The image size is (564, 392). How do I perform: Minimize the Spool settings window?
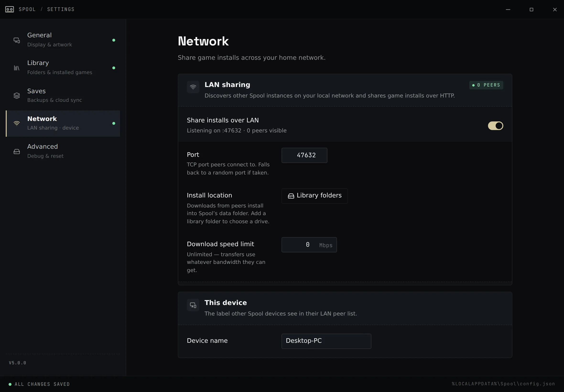click(x=508, y=9)
